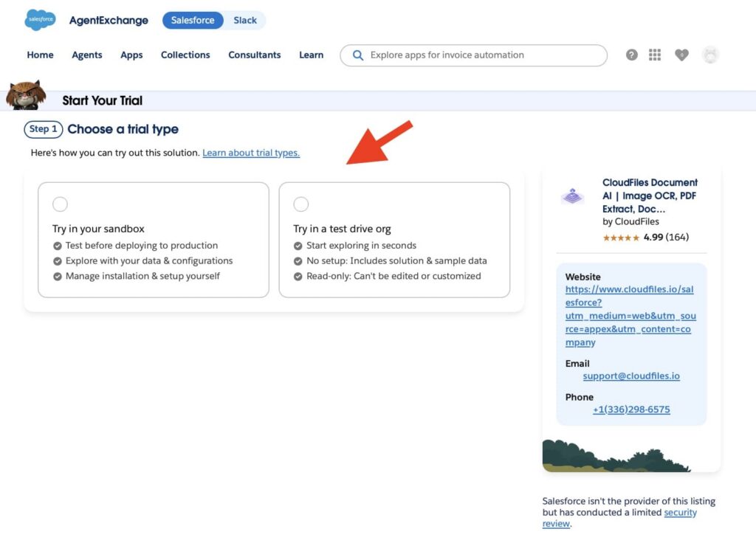Focus the Explore apps search field

(x=473, y=55)
